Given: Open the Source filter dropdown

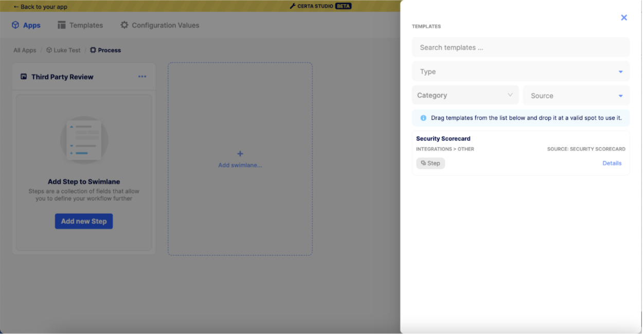Looking at the screenshot, I should click(576, 96).
